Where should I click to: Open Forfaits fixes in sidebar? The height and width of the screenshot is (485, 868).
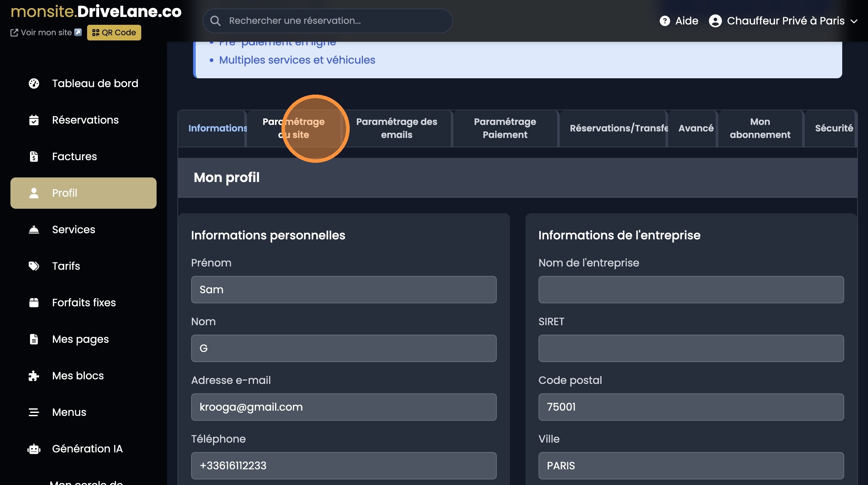pyautogui.click(x=84, y=302)
